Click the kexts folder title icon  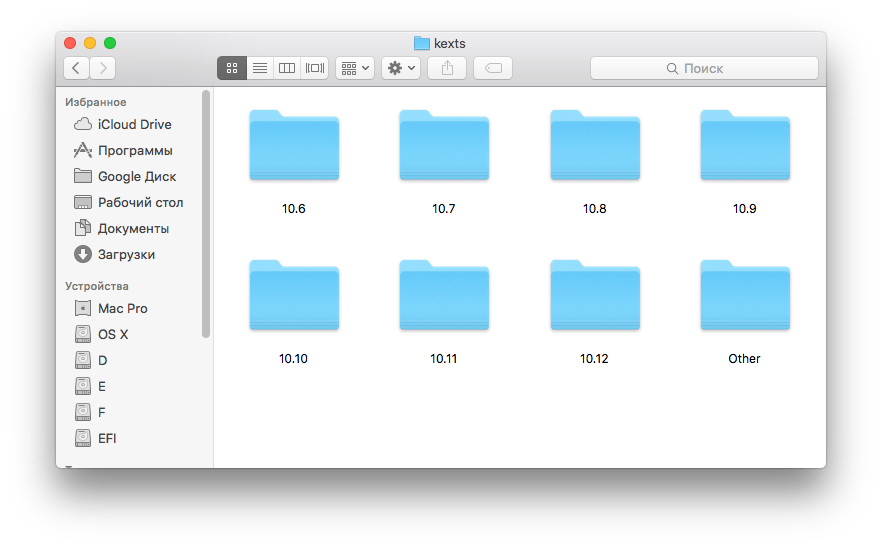pyautogui.click(x=421, y=43)
